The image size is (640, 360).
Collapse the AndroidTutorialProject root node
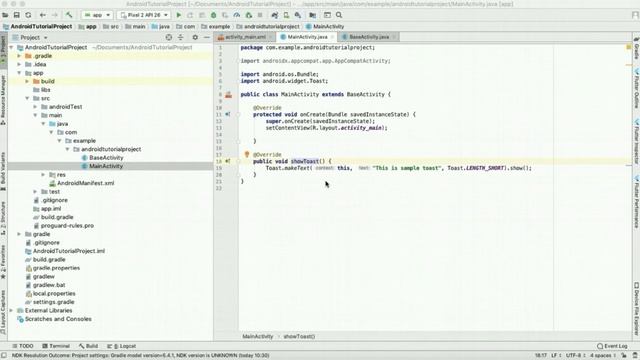click(x=11, y=47)
